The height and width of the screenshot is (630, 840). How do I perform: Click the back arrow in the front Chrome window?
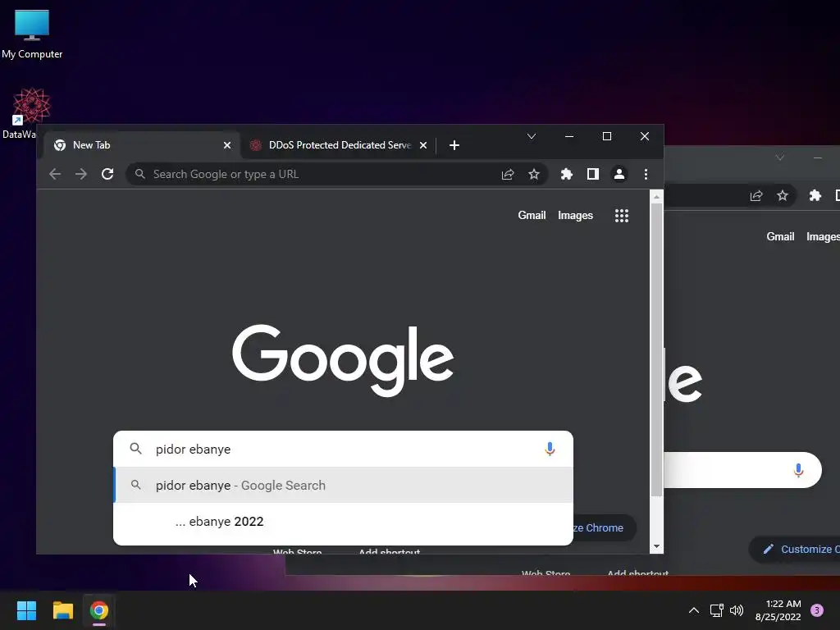(55, 174)
